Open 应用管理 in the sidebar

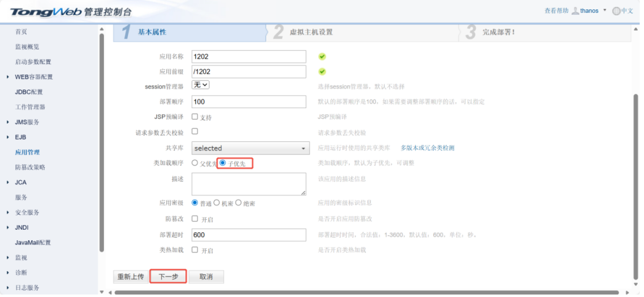pos(27,152)
